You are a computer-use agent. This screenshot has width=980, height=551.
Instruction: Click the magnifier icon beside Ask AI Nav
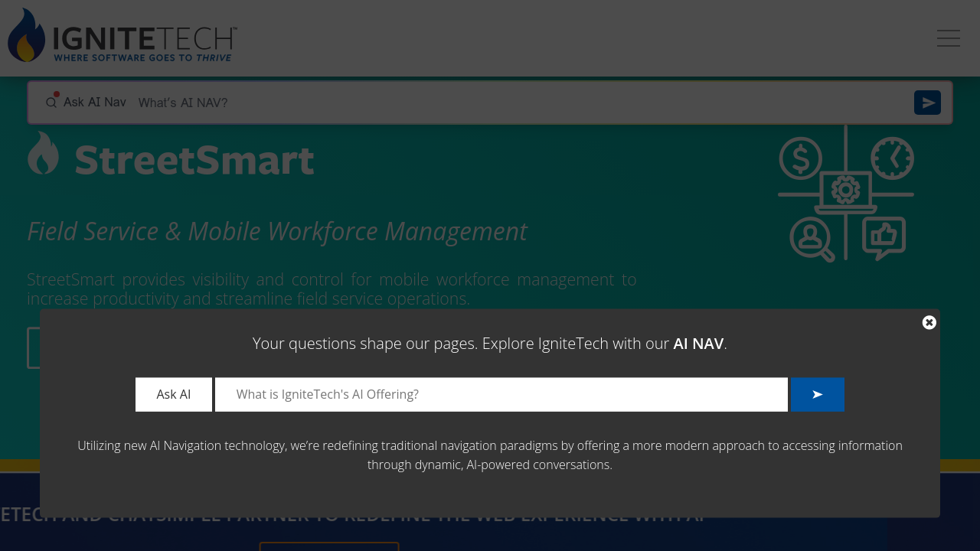click(x=51, y=103)
